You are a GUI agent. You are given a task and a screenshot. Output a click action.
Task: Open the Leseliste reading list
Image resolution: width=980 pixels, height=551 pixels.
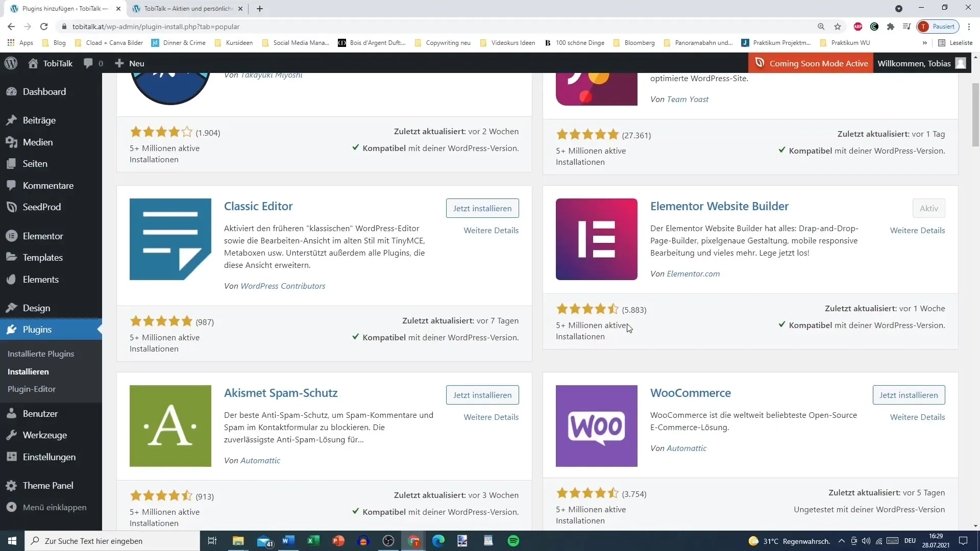(955, 43)
